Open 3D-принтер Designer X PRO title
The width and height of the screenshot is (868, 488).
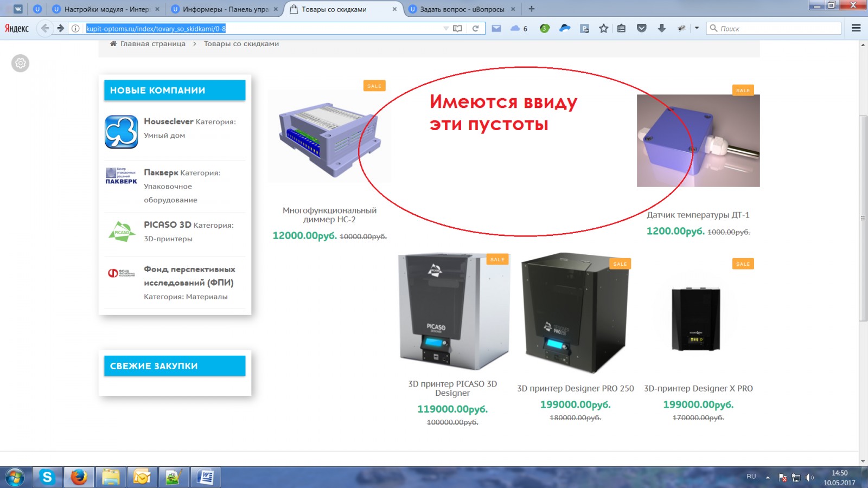[x=698, y=388]
